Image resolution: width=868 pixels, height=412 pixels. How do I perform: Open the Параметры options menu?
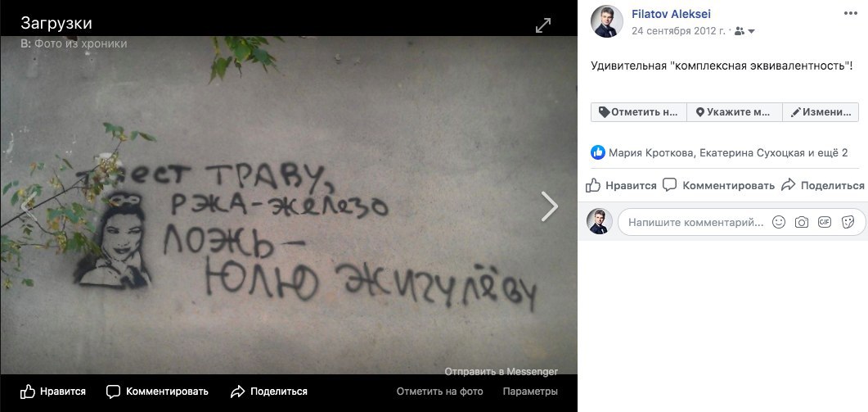530,392
